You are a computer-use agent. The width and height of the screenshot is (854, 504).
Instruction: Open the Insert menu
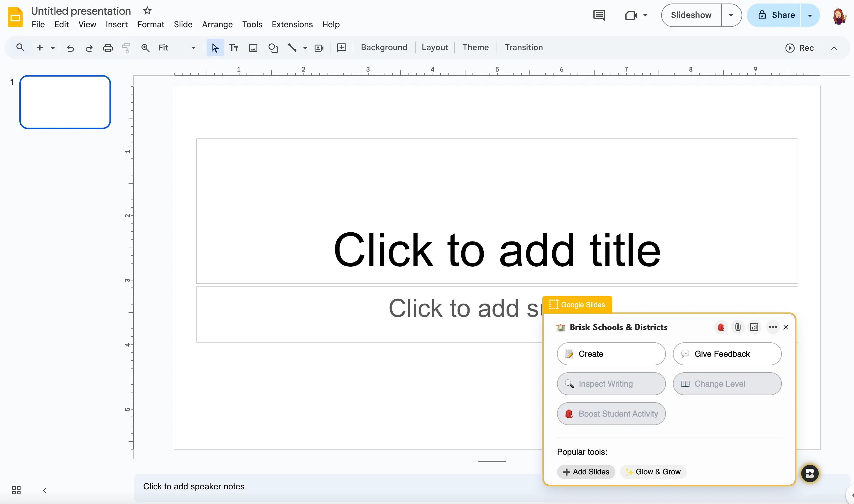(117, 24)
